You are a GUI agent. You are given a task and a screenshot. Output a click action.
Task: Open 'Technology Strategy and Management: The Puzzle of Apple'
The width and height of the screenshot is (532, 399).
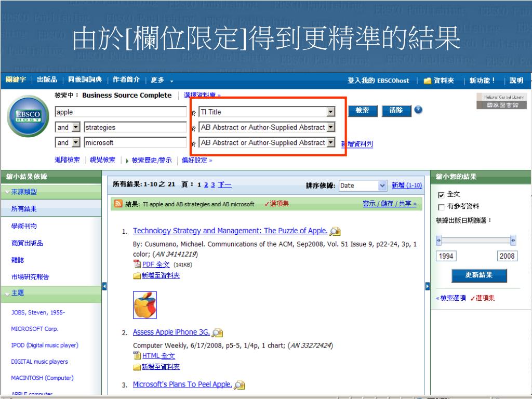tap(230, 231)
